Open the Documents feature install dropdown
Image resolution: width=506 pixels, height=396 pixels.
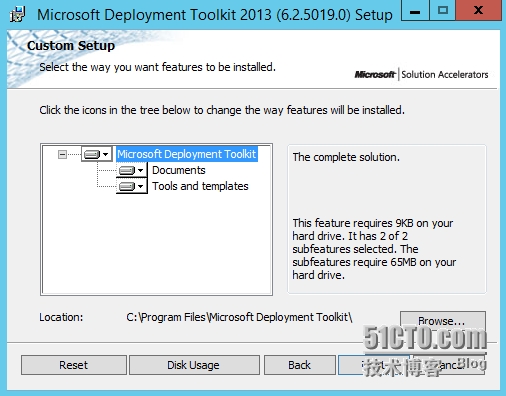coord(132,170)
